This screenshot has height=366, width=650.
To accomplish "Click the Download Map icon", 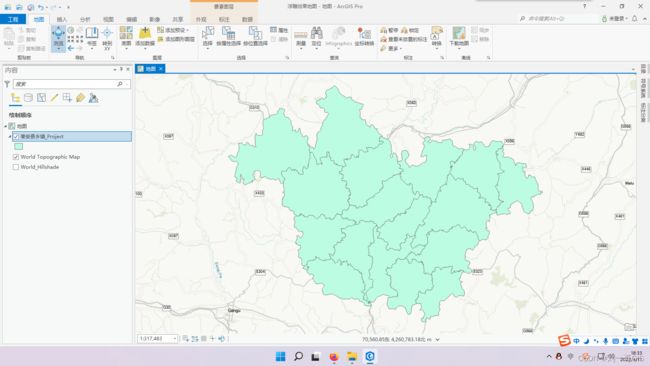I will (x=459, y=36).
